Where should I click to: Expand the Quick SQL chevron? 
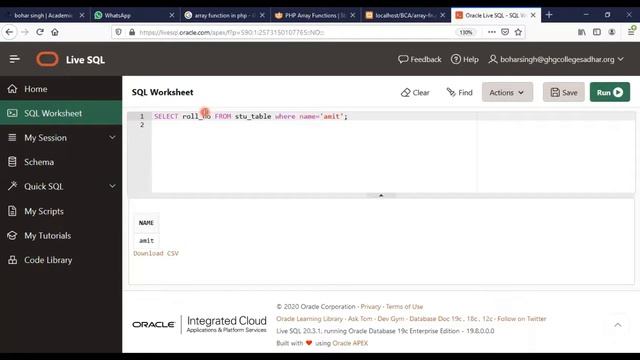[112, 187]
